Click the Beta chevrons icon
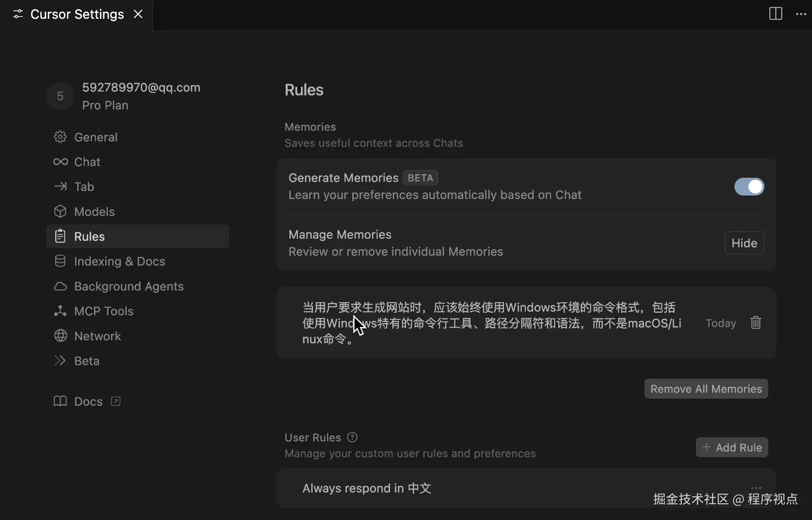 [60, 361]
